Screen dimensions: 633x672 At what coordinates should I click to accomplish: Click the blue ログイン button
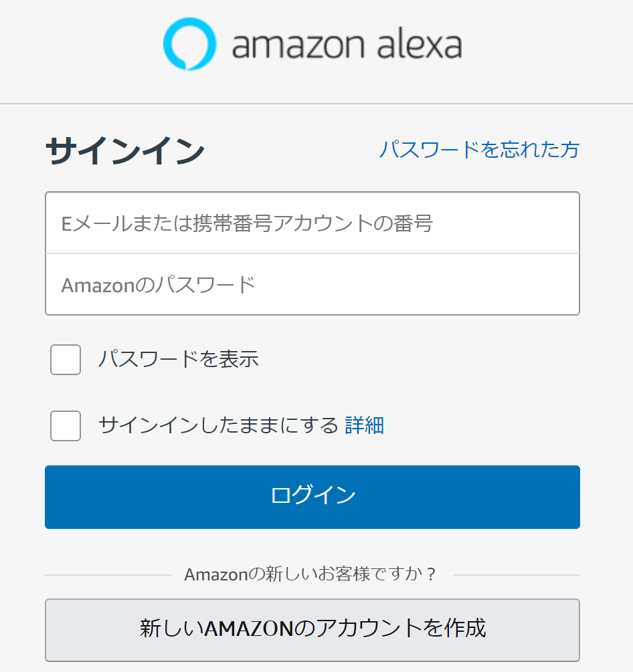[x=312, y=497]
